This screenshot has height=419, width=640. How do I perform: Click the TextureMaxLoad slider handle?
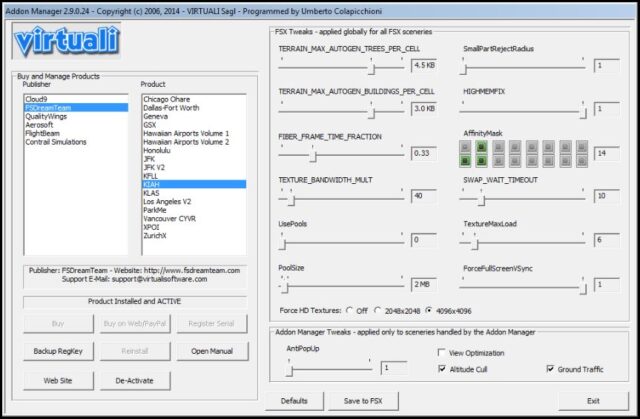[475, 244]
